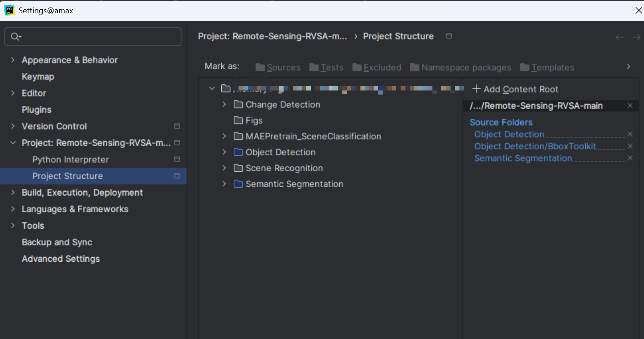The width and height of the screenshot is (644, 339).
Task: Open the Keymap settings page
Action: tap(38, 77)
